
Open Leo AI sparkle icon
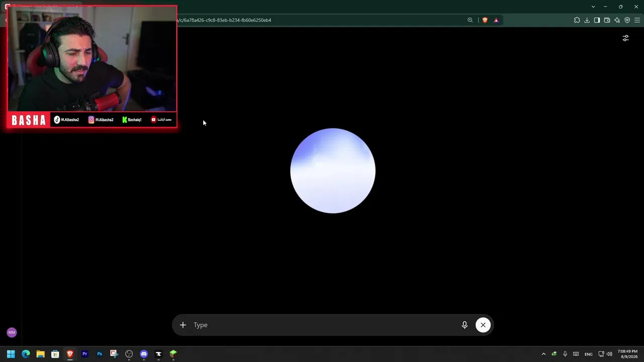(x=617, y=20)
